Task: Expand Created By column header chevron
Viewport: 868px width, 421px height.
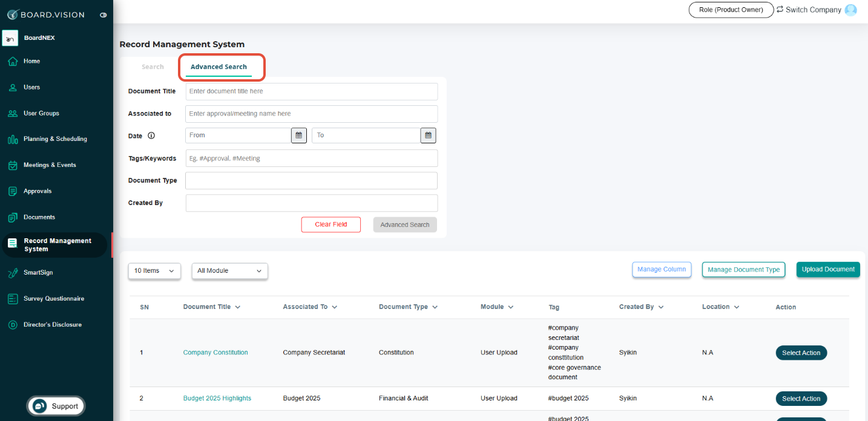Action: [x=661, y=307]
